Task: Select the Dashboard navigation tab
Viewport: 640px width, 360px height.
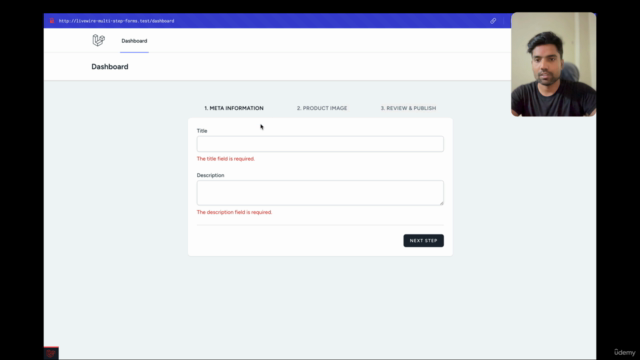Action: tap(134, 41)
